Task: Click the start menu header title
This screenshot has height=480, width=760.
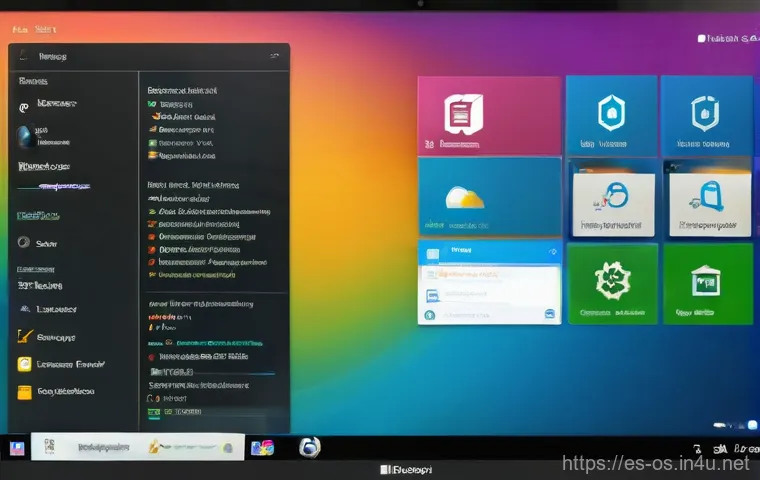Action: coord(53,57)
